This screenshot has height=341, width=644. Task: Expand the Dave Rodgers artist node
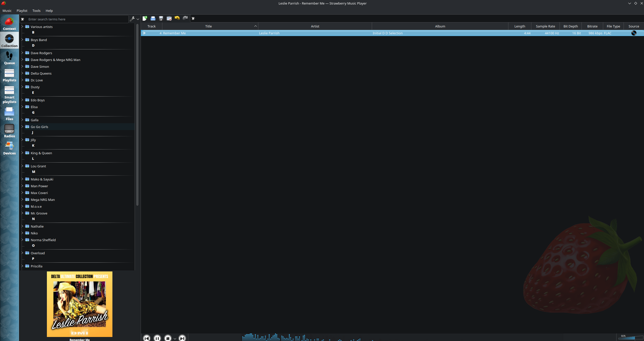coord(22,53)
